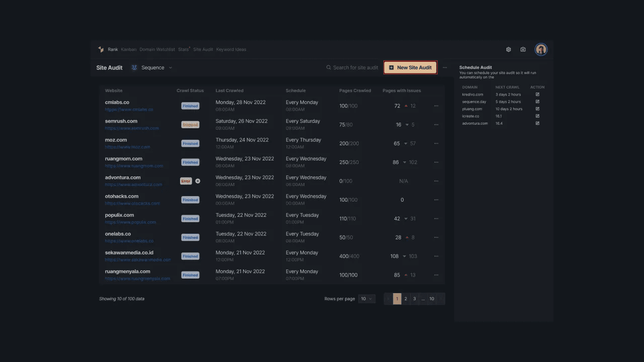Open the more options menu beside New Site Audit
Viewport: 644px width, 362px height.
(x=445, y=67)
